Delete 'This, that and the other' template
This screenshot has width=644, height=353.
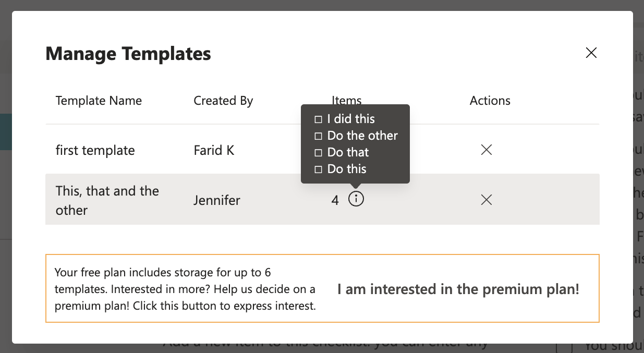[486, 200]
